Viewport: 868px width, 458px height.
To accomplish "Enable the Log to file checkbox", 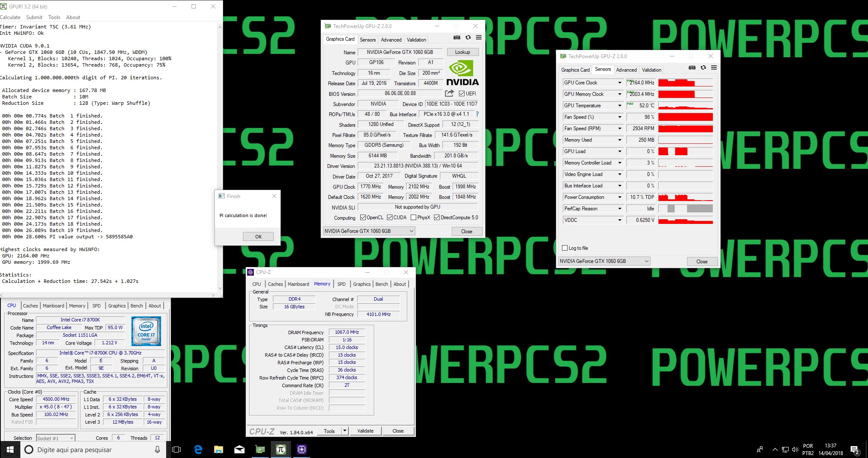I will point(565,248).
